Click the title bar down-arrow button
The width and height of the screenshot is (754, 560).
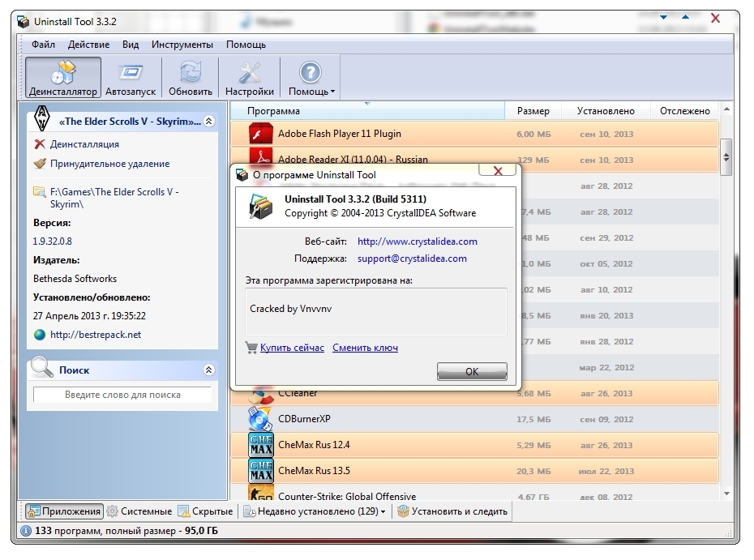(x=663, y=17)
